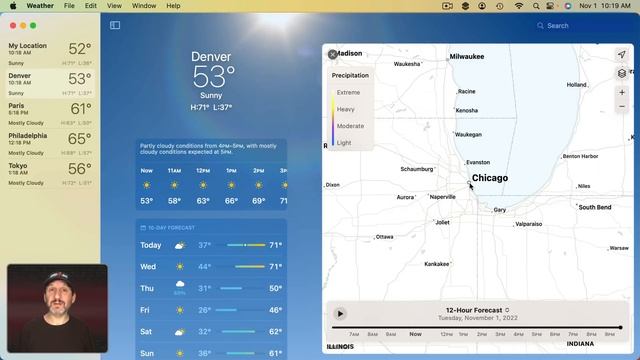This screenshot has width=640, height=360.
Task: Open Tokyo weather from sidebar
Action: point(50,174)
